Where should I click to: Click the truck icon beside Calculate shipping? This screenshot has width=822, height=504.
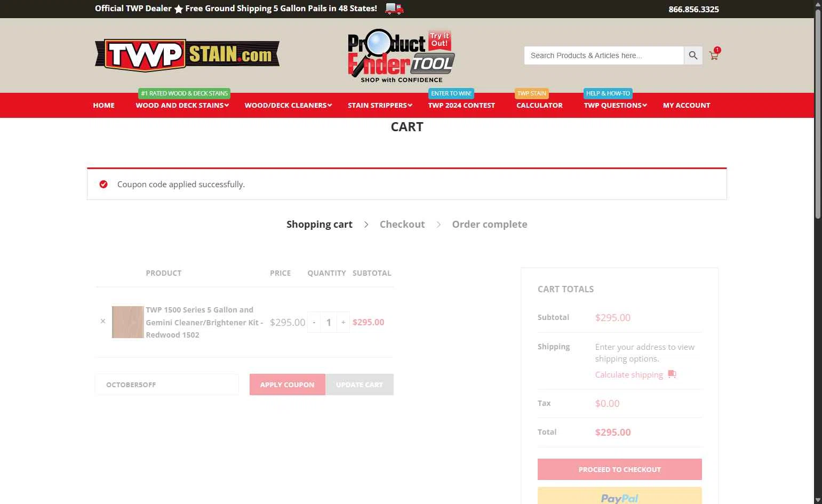tap(672, 374)
